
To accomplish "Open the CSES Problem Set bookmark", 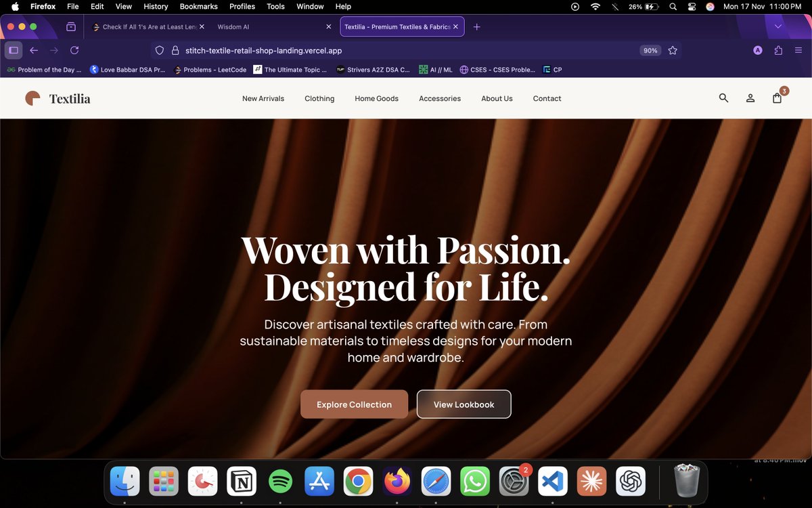I will 497,69.
